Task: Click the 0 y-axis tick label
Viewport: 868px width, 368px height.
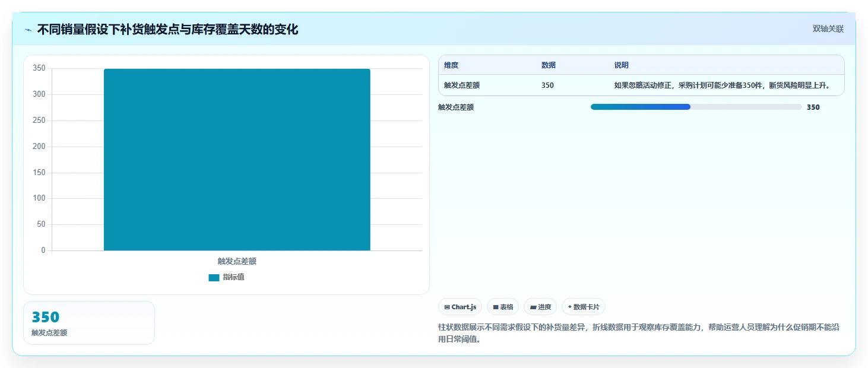Action: pos(43,250)
